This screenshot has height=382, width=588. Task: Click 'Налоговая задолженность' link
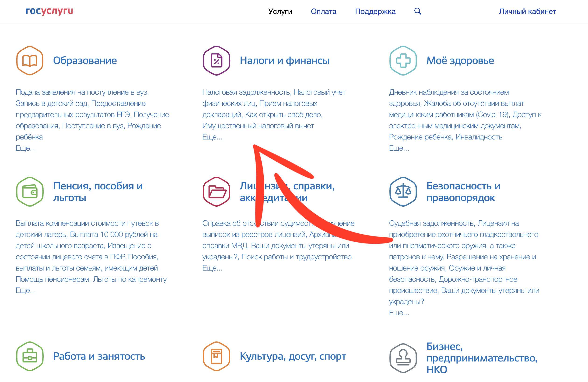click(x=247, y=92)
